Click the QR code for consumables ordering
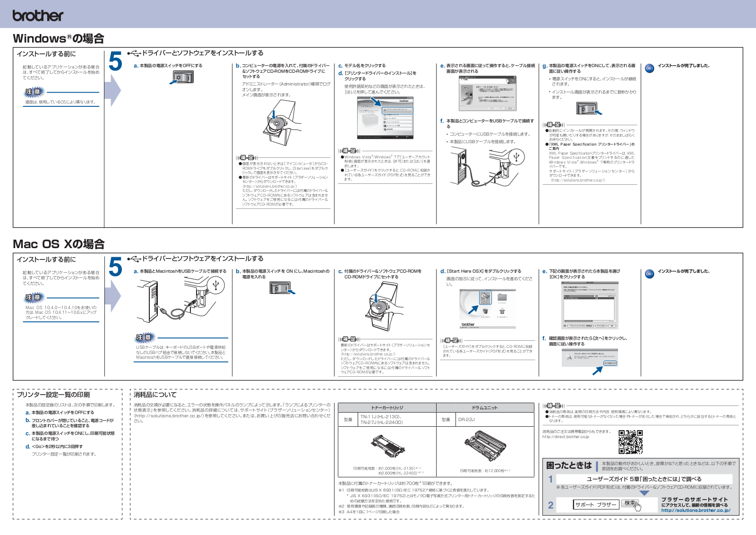Screen dimensions: 756x535 tap(631, 442)
